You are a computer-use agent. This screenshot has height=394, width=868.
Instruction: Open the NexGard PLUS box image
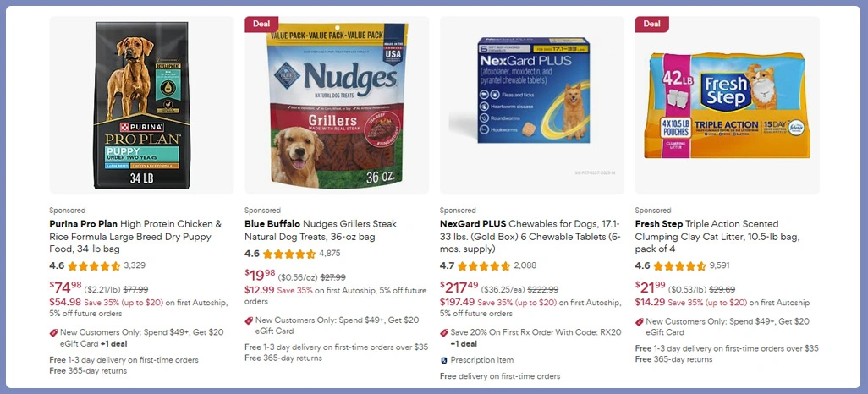[532, 105]
